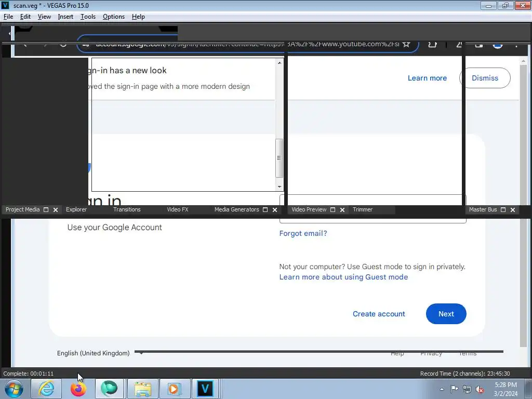Screen dimensions: 532x399
Task: Maximize the Media Generators docking window
Action: pos(265,210)
